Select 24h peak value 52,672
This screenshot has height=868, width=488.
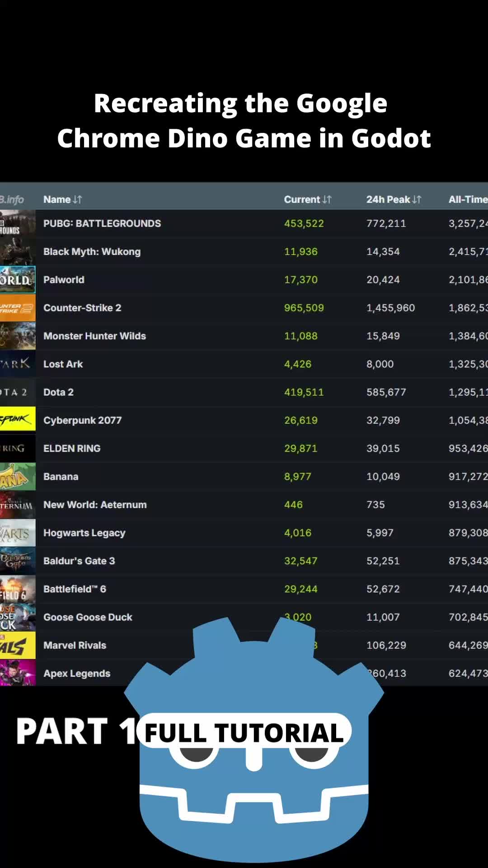coord(383,589)
